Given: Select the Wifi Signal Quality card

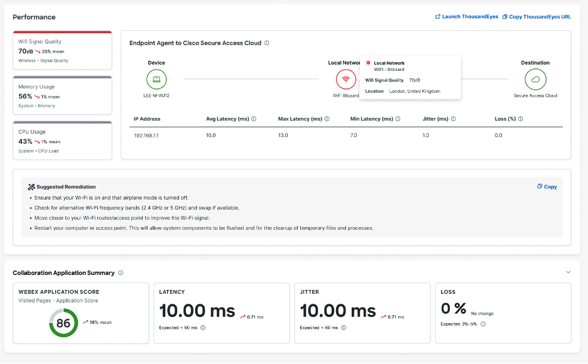Looking at the screenshot, I should (62, 51).
